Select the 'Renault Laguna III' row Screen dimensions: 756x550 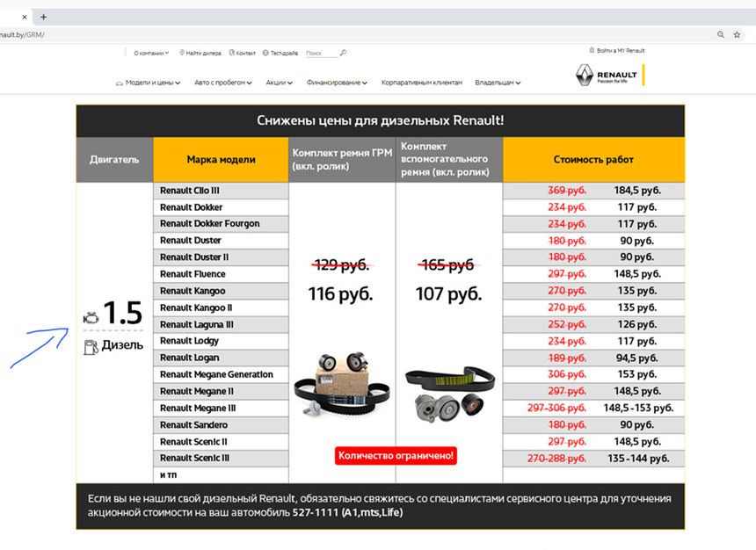pyautogui.click(x=221, y=325)
